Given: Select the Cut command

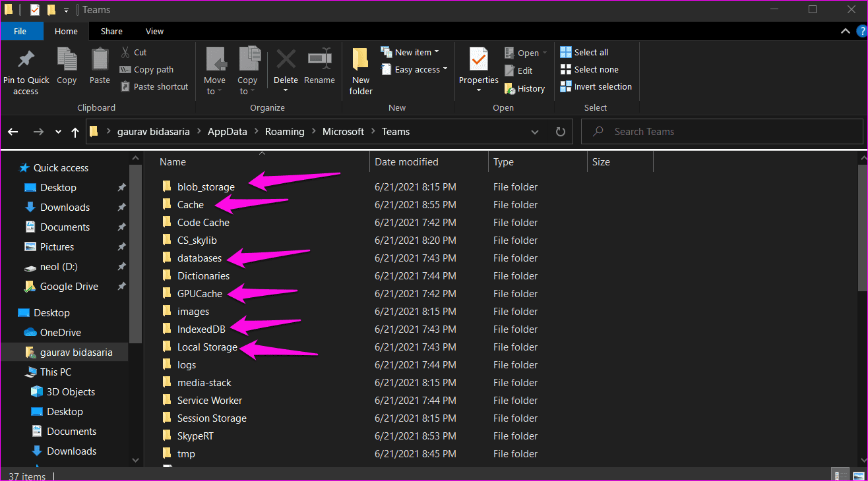Looking at the screenshot, I should 134,52.
